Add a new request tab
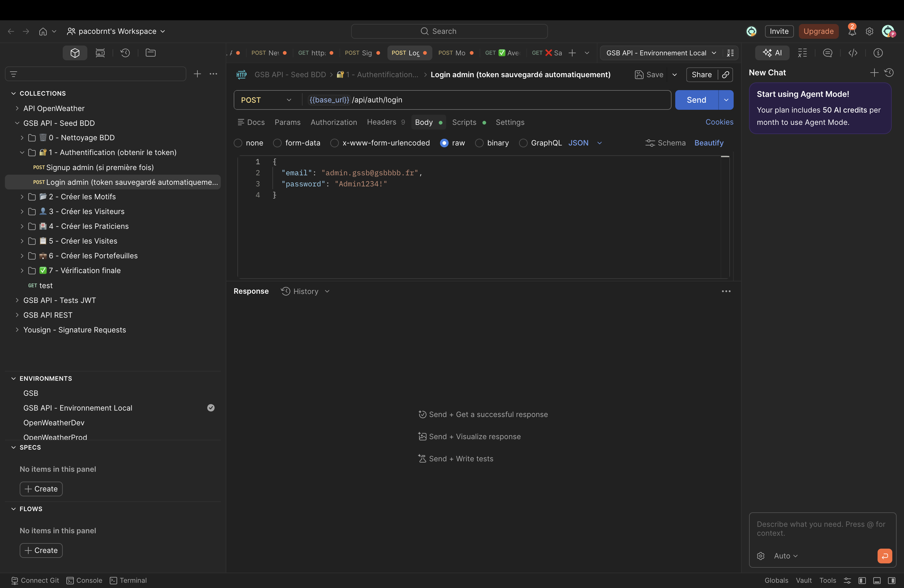The height and width of the screenshot is (588, 904). click(572, 53)
